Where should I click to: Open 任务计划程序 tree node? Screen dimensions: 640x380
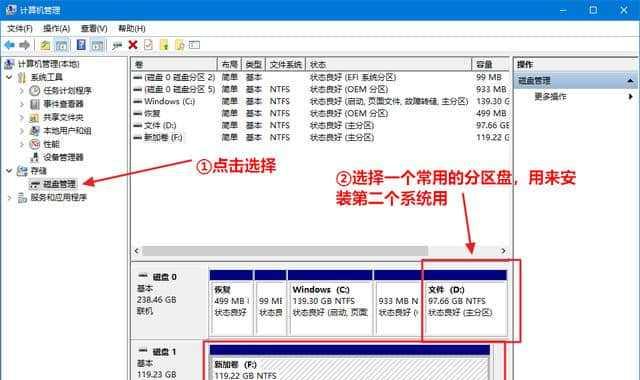67,91
